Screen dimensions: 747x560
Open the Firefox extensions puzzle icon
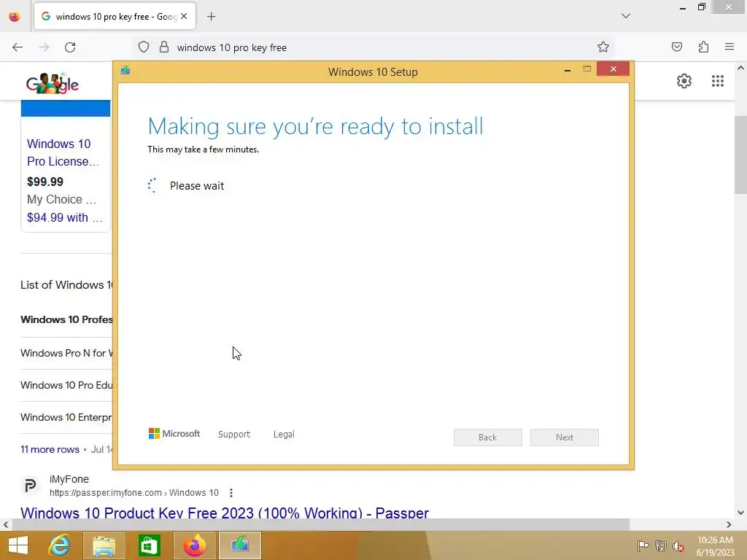tap(703, 47)
